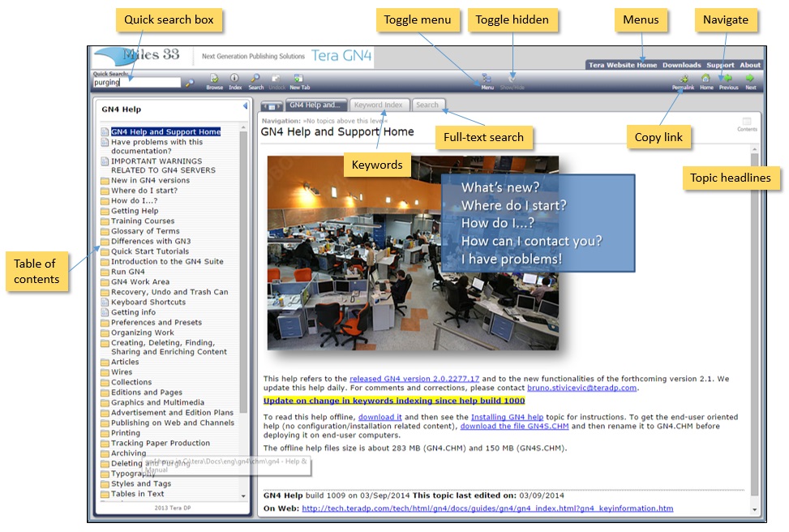Click contents panel scroll down arrow

243,496
